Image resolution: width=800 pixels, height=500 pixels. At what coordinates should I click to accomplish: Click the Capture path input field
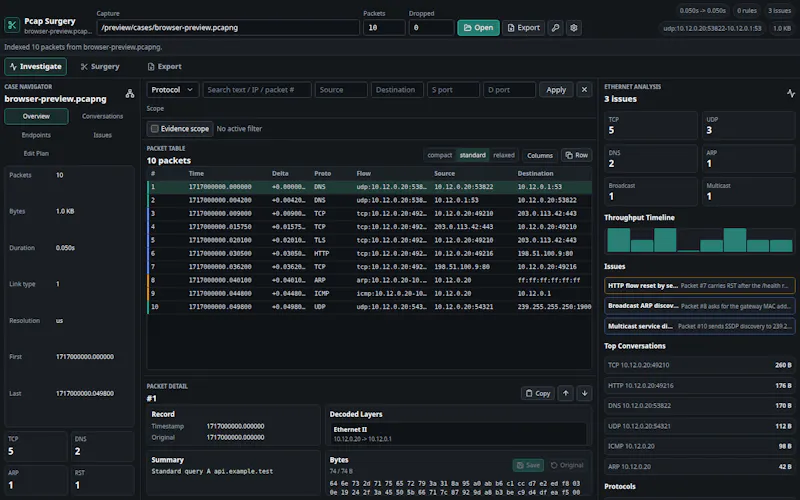tap(228, 28)
